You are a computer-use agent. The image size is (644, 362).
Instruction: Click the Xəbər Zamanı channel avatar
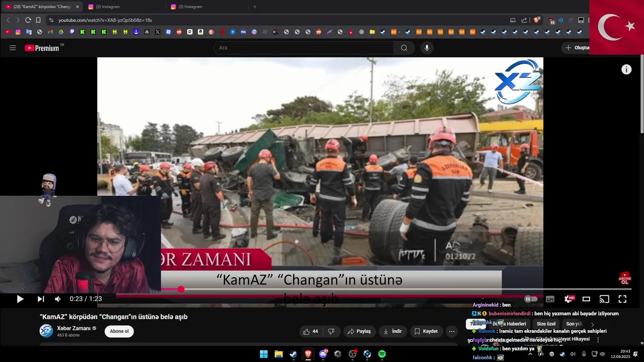point(46,331)
